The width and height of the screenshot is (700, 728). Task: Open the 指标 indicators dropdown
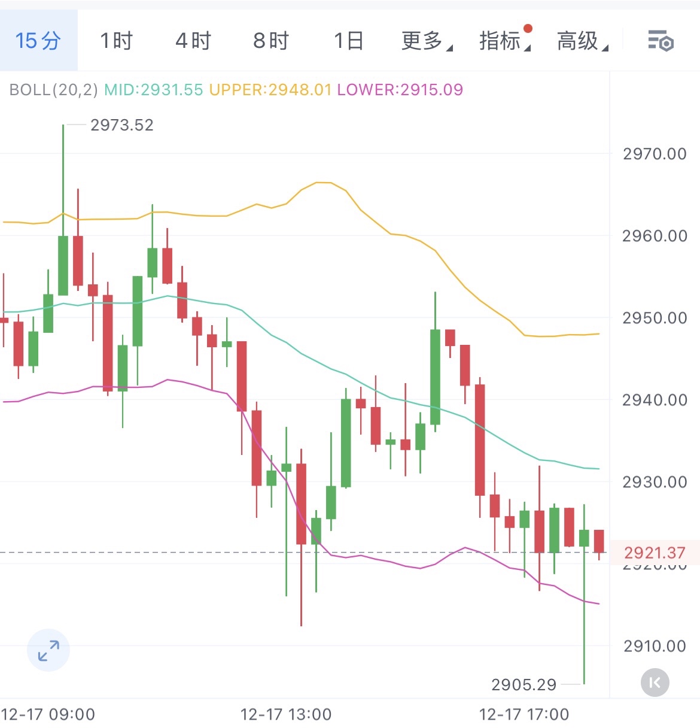point(504,41)
